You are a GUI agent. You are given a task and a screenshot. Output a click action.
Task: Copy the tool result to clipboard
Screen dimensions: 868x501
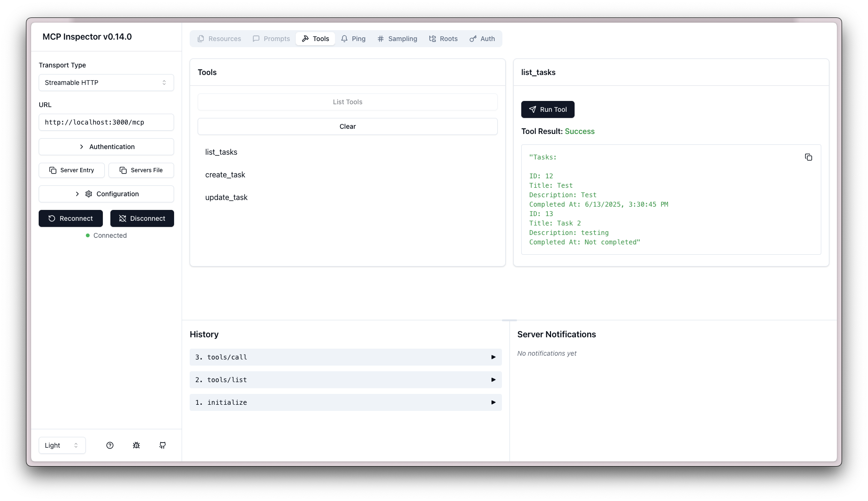pos(808,157)
